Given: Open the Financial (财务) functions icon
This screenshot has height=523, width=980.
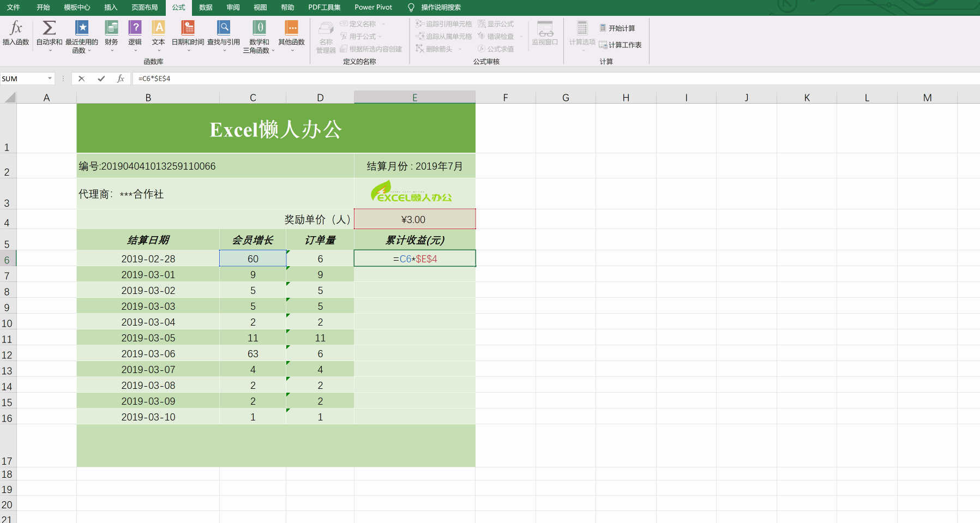Looking at the screenshot, I should point(111,28).
